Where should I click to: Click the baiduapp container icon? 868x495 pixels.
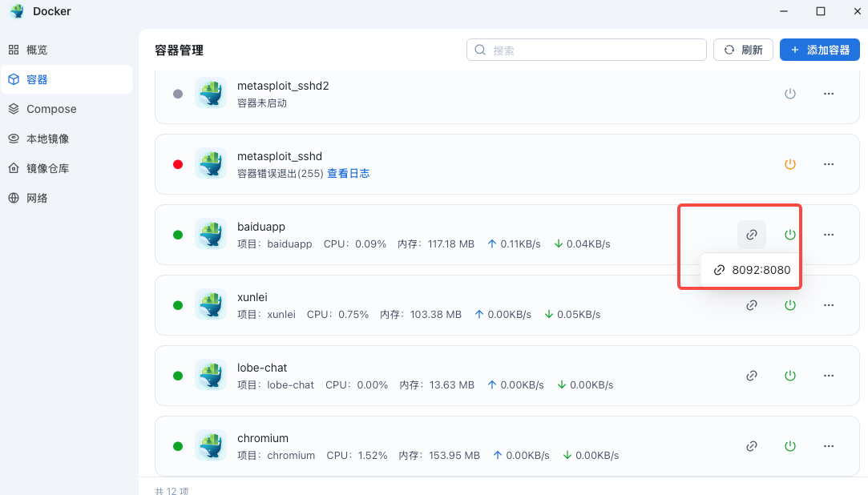tap(210, 235)
